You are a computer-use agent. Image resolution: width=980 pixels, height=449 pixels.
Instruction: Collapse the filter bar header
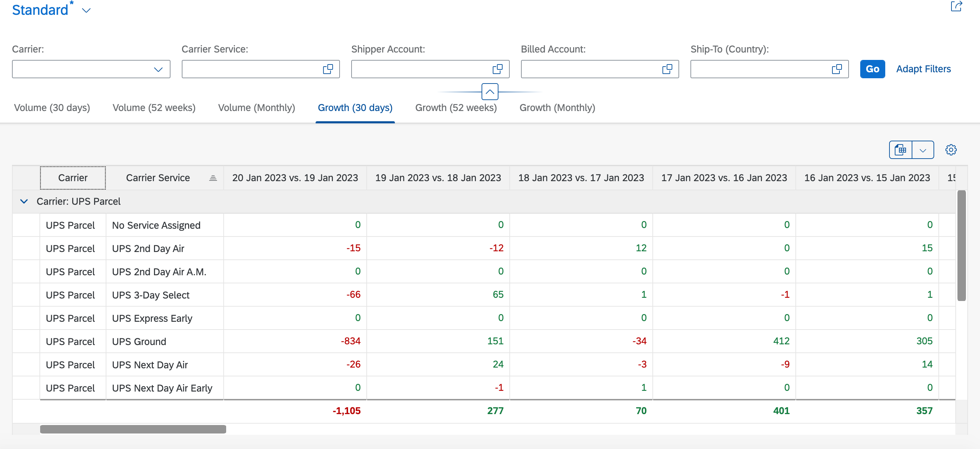click(x=490, y=92)
